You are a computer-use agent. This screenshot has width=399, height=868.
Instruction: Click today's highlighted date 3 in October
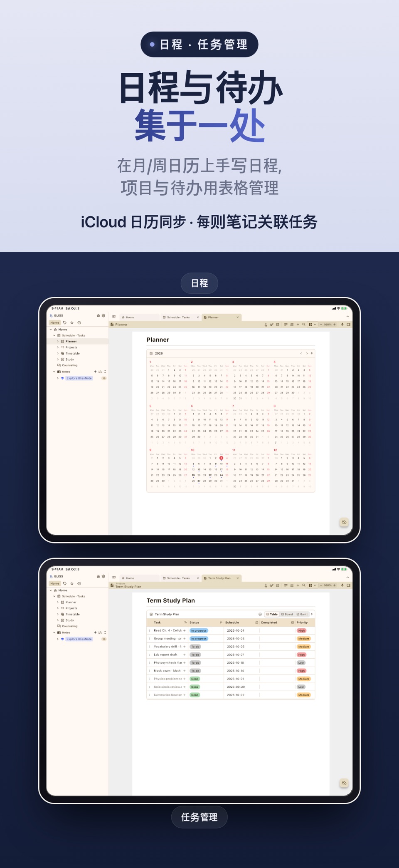(x=221, y=458)
